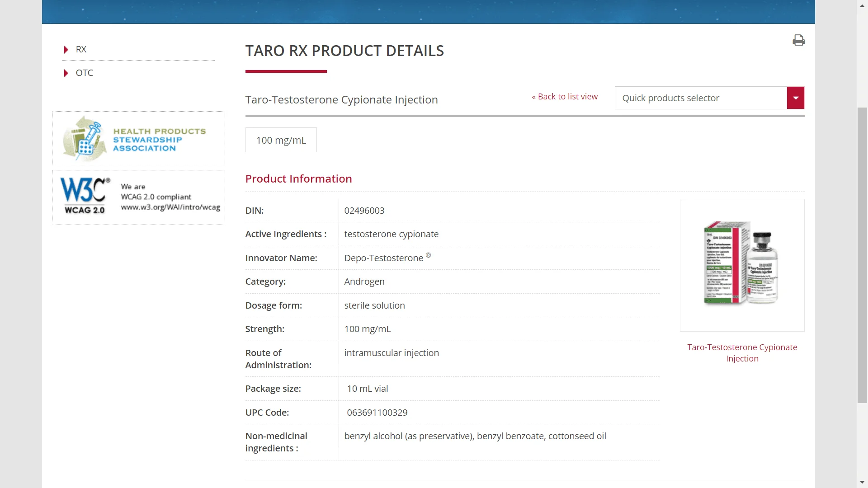Select the category value Androgen
The width and height of the screenshot is (868, 488).
364,282
